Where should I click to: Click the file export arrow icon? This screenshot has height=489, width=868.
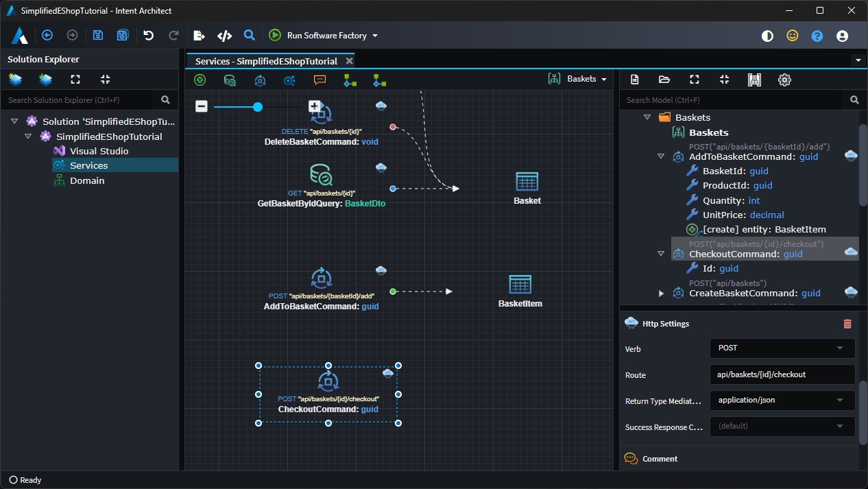(199, 36)
